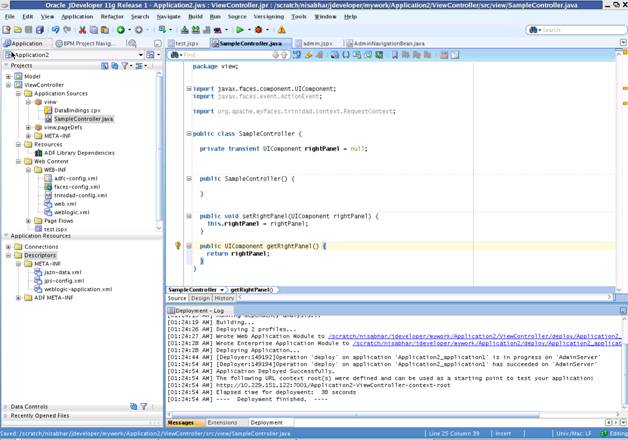Switch to the test.jspx editor tab
Screen dimensions: 628x440
[x=187, y=44]
